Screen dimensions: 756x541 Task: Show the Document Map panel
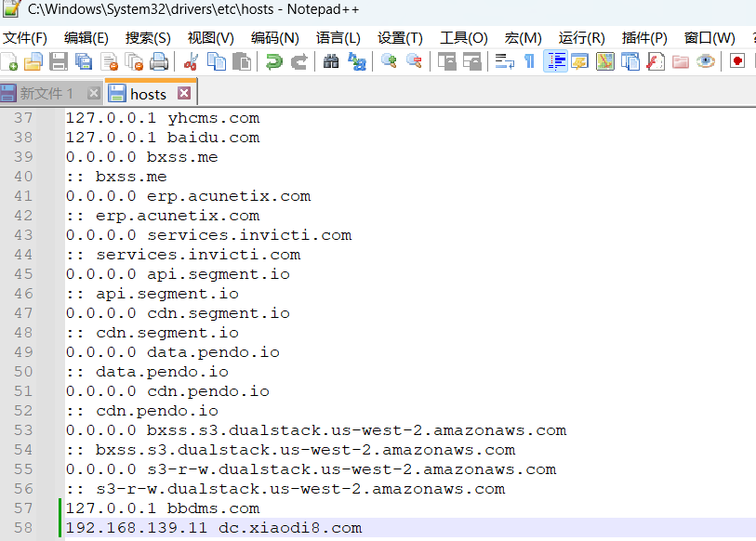point(605,61)
